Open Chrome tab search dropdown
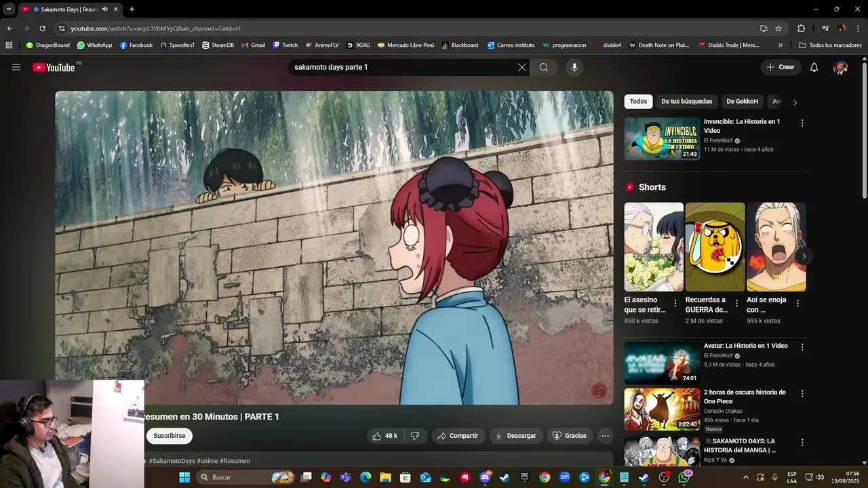The height and width of the screenshot is (488, 868). [9, 9]
